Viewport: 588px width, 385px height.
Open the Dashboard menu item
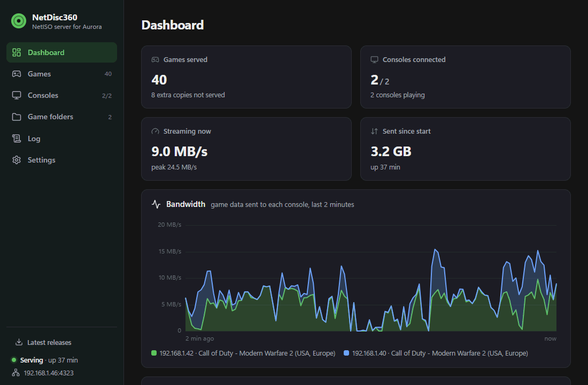pyautogui.click(x=61, y=52)
